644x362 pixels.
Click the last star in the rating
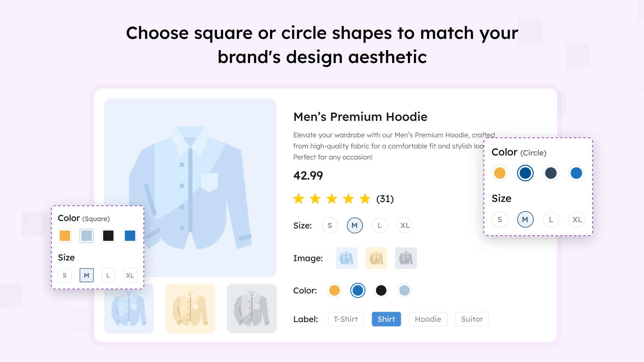(x=365, y=198)
